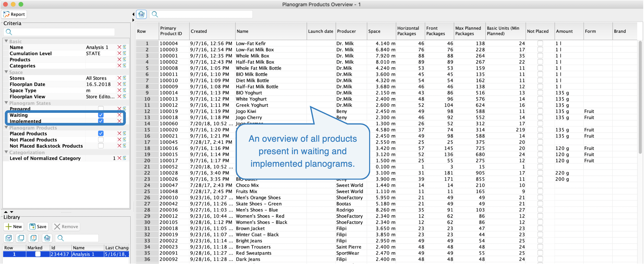
Task: Collapse the Basic criteria group
Action: [6, 41]
